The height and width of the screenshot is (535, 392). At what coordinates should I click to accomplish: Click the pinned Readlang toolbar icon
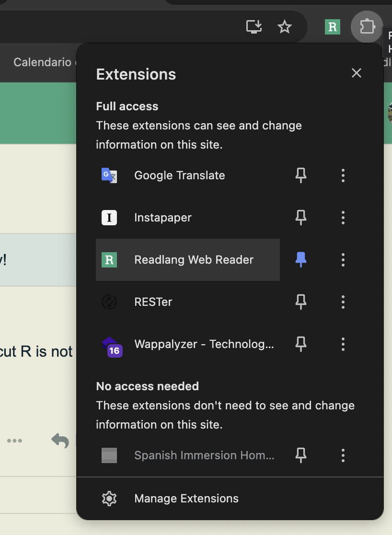(x=332, y=27)
